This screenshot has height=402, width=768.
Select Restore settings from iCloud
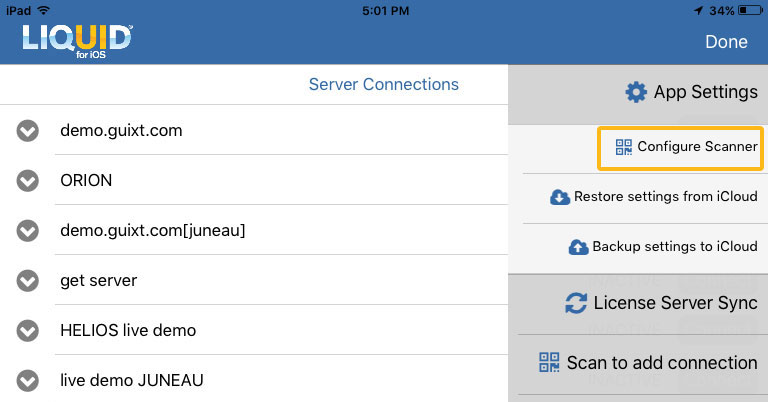[665, 197]
